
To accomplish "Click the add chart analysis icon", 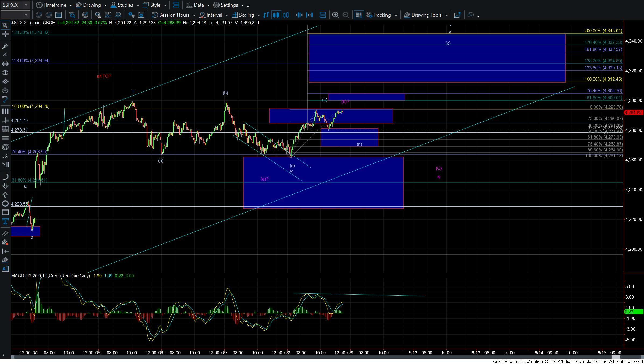I will [x=457, y=15].
